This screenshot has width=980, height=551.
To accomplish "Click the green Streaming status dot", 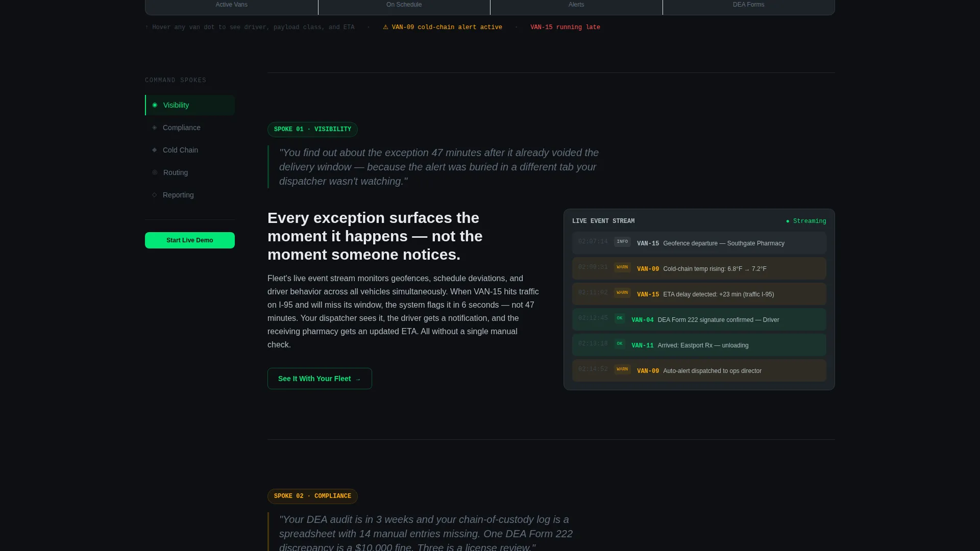I will (x=788, y=221).
